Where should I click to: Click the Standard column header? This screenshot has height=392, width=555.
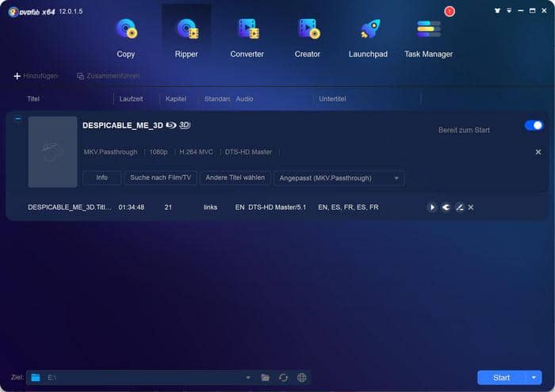(x=217, y=99)
